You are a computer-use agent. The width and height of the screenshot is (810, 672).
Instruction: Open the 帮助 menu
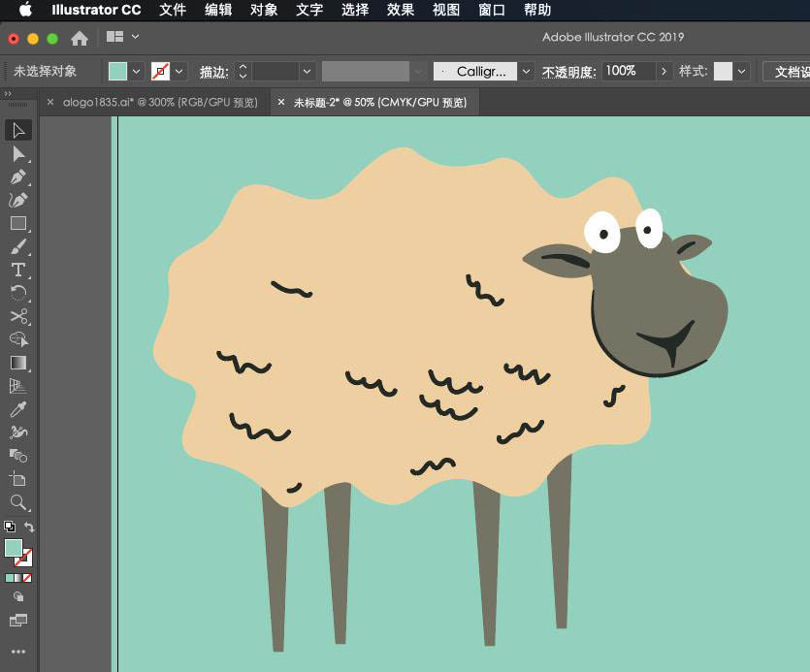click(x=537, y=10)
